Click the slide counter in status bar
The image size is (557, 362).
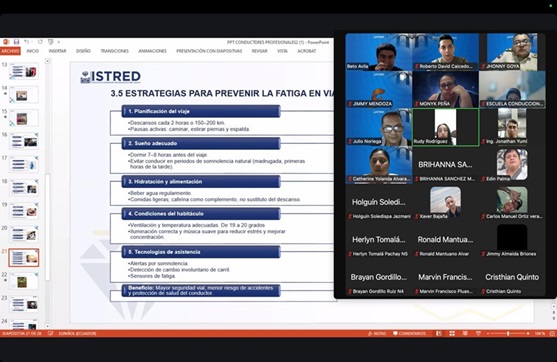pos(22,334)
